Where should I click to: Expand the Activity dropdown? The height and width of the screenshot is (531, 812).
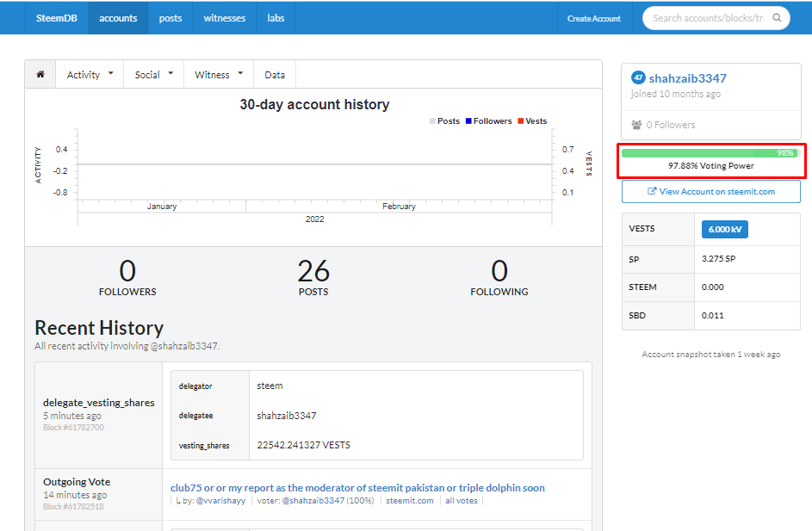point(90,75)
